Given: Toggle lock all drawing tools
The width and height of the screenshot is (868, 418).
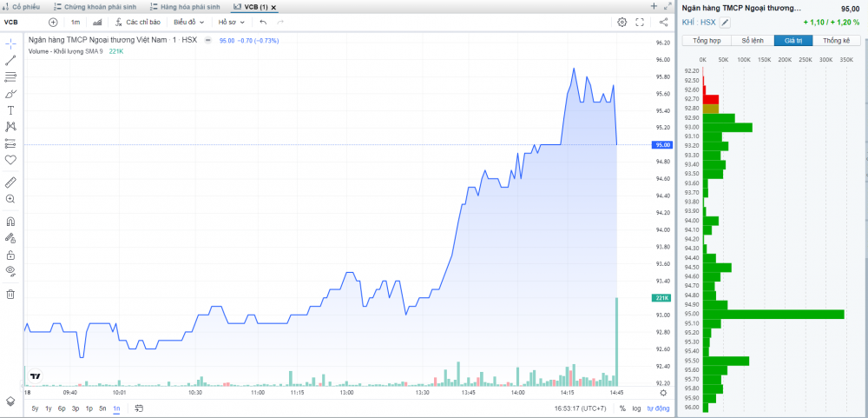Looking at the screenshot, I should click(x=10, y=255).
